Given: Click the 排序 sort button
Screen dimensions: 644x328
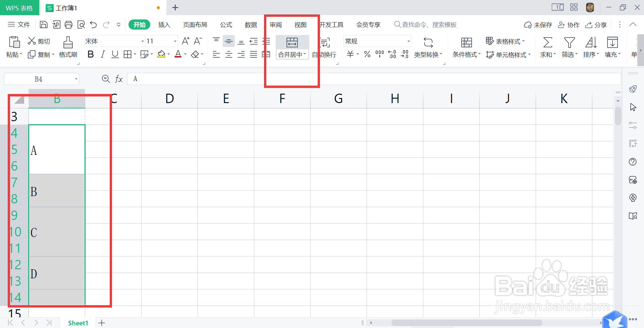Looking at the screenshot, I should point(591,47).
